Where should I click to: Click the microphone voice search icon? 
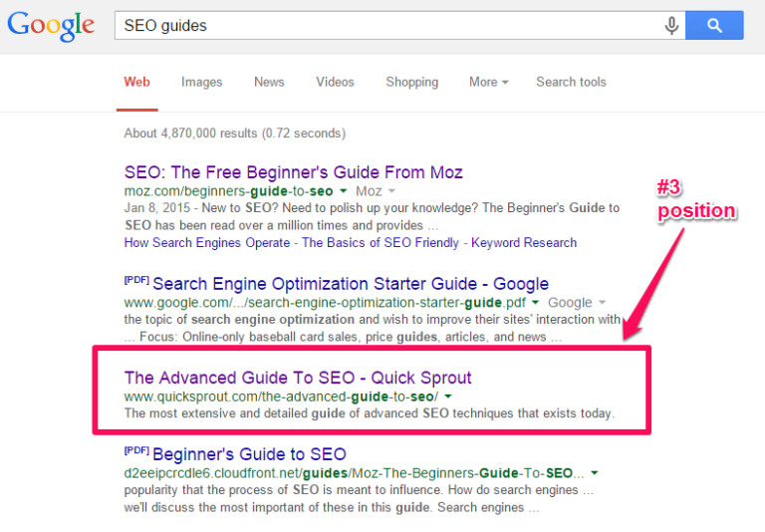tap(672, 26)
